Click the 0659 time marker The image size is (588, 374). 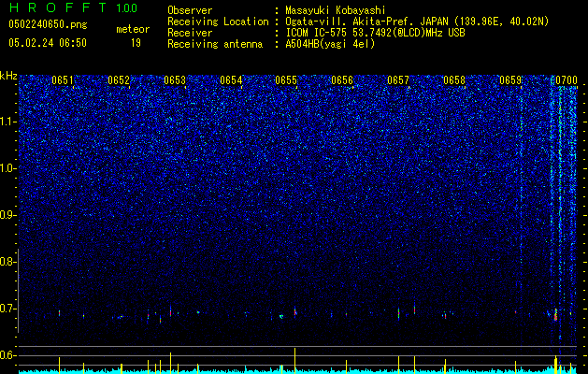510,80
